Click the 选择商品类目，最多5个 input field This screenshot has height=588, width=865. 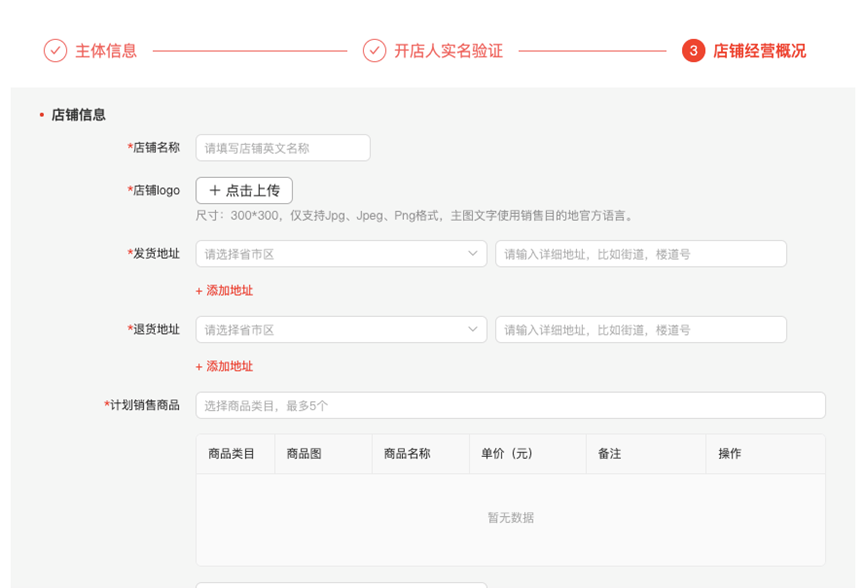(x=400, y=405)
